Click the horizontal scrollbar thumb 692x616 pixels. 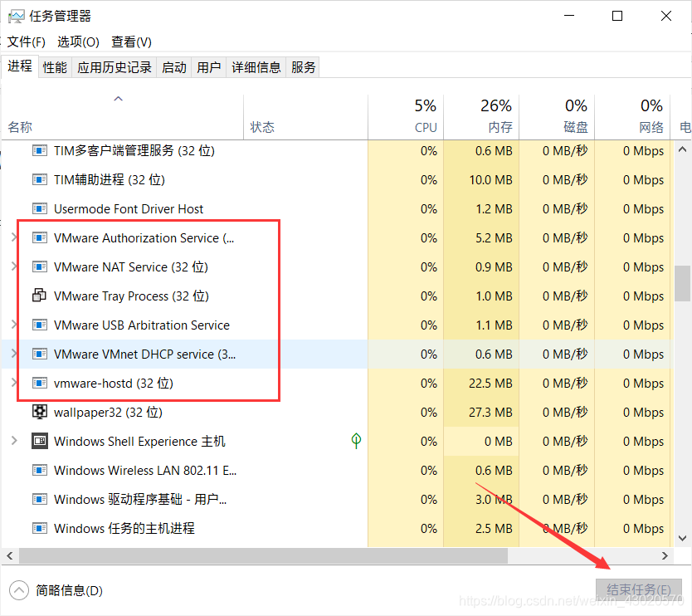tap(263, 555)
